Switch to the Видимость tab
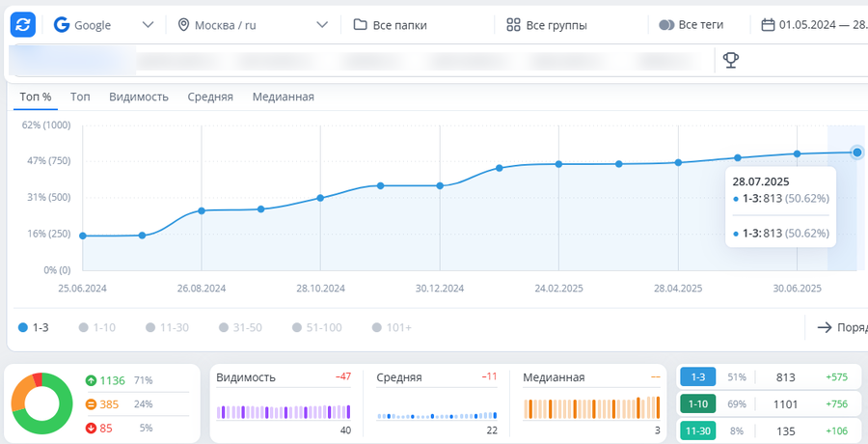Viewport: 868px width, 444px height. 139,97
